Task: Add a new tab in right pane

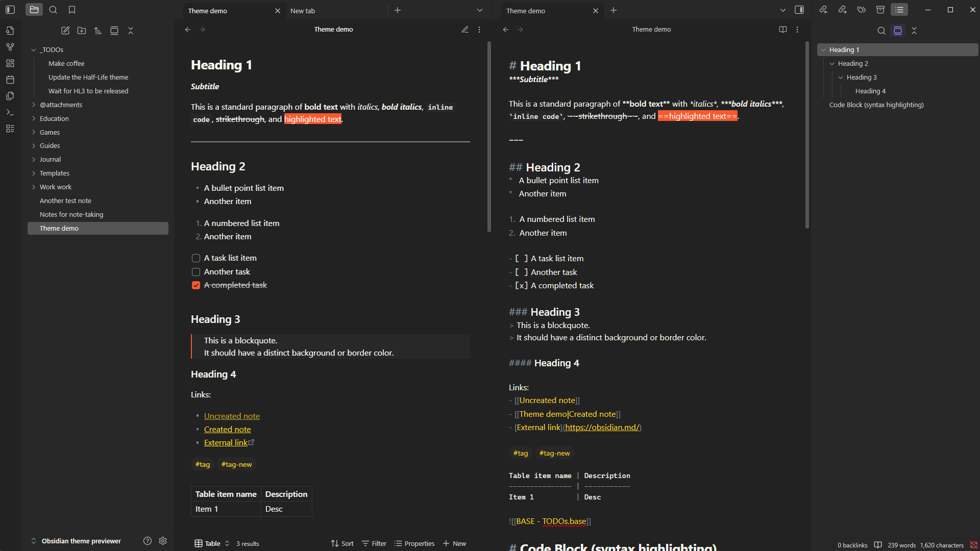Action: pos(614,10)
